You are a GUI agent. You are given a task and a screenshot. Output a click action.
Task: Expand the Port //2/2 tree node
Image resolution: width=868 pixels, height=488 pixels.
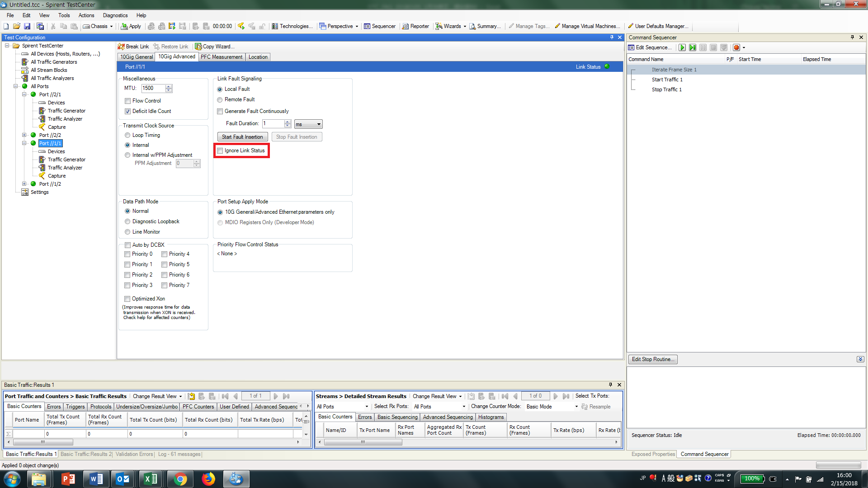[x=24, y=135]
